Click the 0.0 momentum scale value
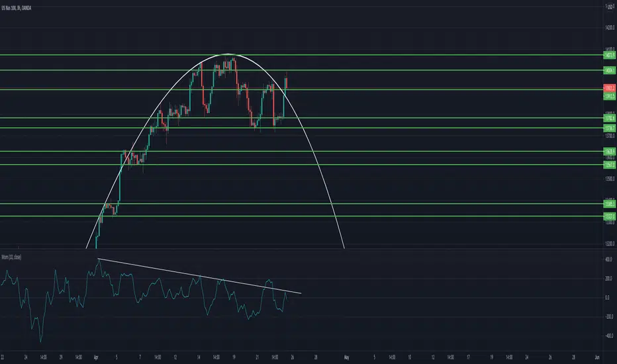This screenshot has height=364, width=617. coord(607,298)
